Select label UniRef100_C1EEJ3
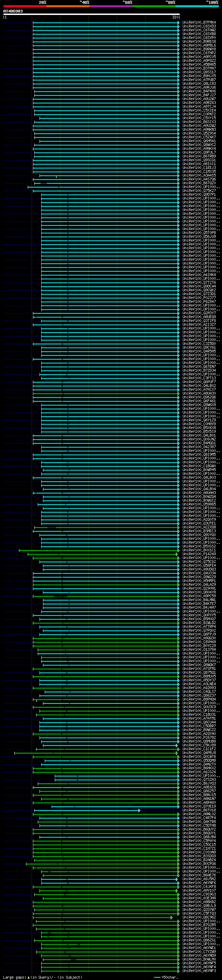This screenshot has width=222, height=980. [x=199, y=168]
